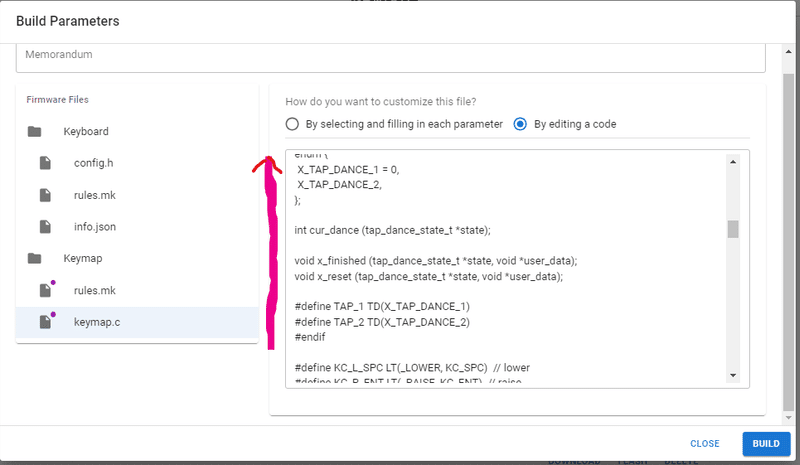Click the config.h file icon

point(44,163)
